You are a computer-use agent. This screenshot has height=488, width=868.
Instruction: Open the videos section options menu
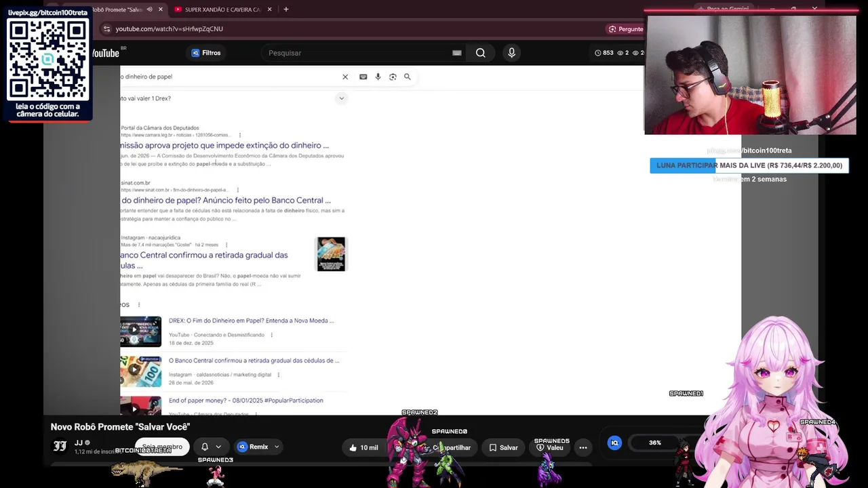(139, 305)
